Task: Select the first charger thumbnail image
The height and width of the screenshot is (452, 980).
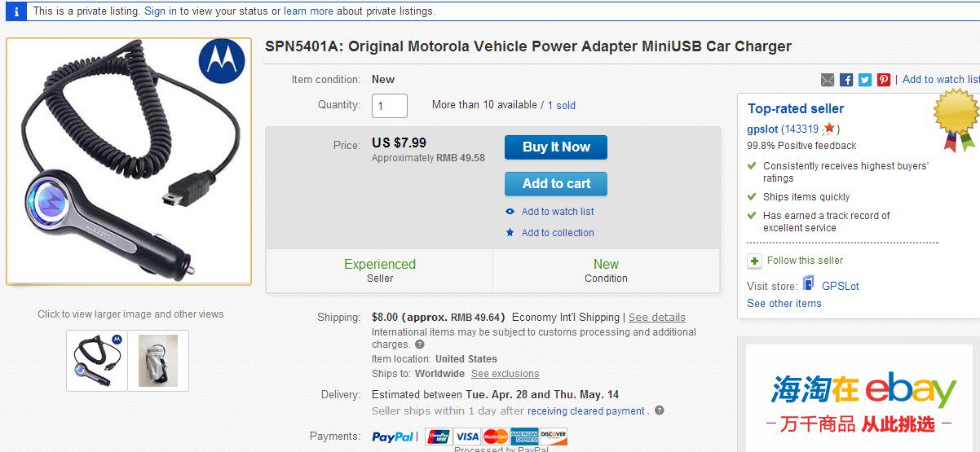Action: pyautogui.click(x=97, y=360)
